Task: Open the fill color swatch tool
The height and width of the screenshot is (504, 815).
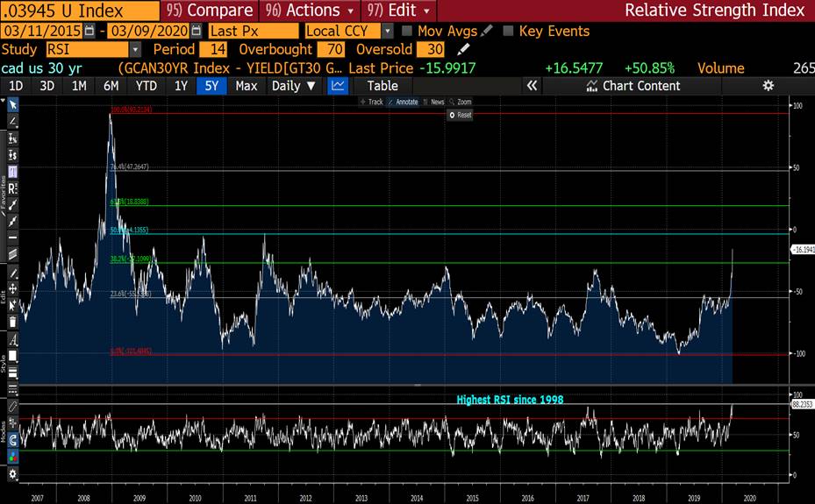Action: click(12, 356)
